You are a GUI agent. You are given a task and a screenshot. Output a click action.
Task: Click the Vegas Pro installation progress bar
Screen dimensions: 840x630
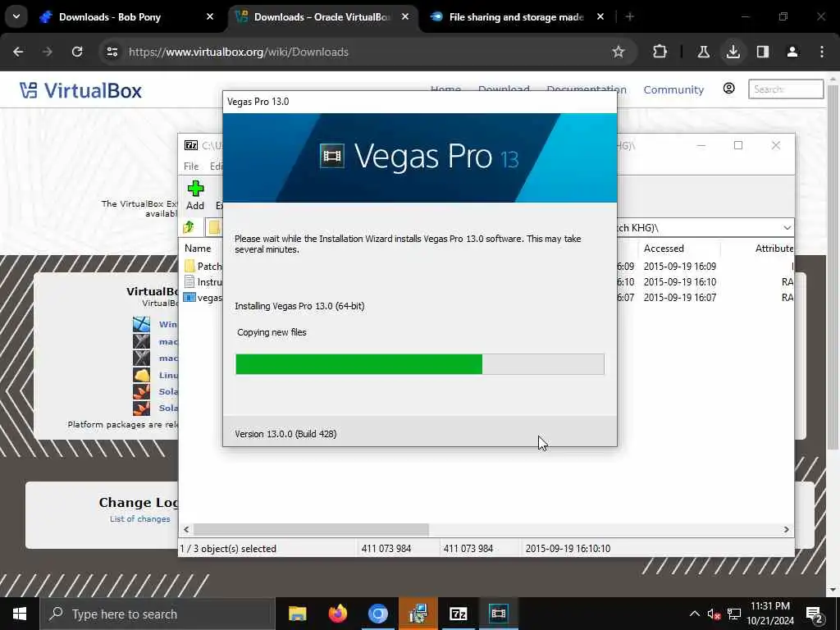[x=420, y=364]
